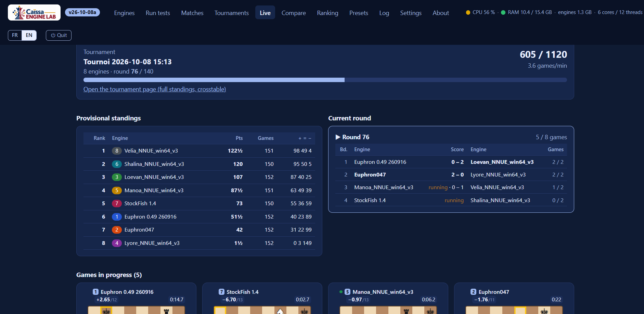Click engine badge 2 beside Euphron047 in standings

pos(117,230)
